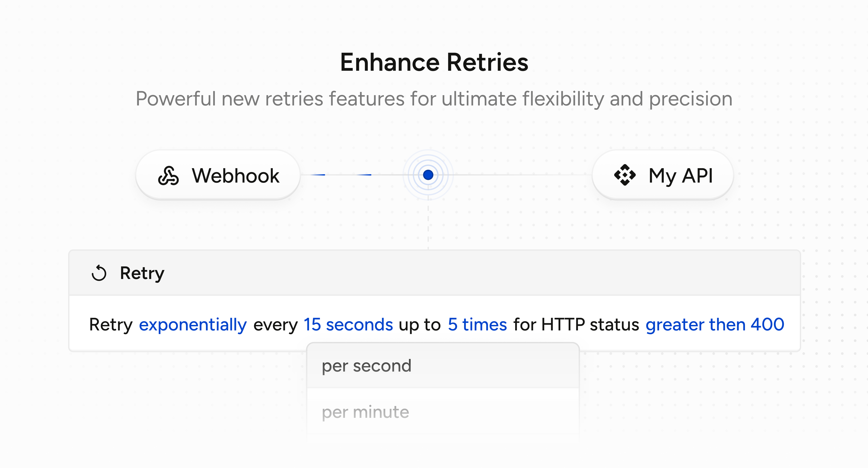The height and width of the screenshot is (468, 868).
Task: Choose the per second option
Action: click(x=367, y=365)
